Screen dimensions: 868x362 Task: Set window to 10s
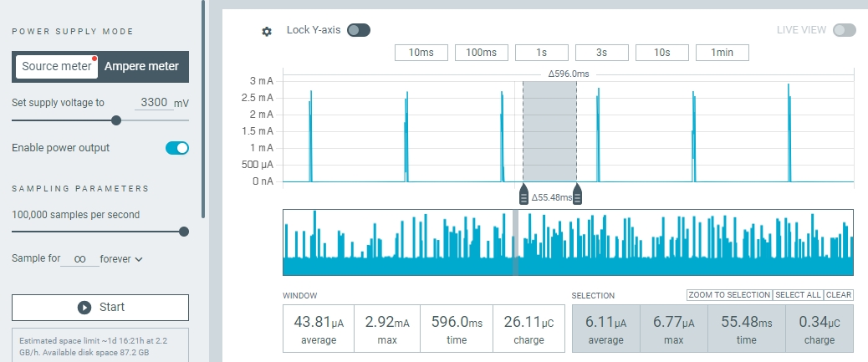point(662,53)
